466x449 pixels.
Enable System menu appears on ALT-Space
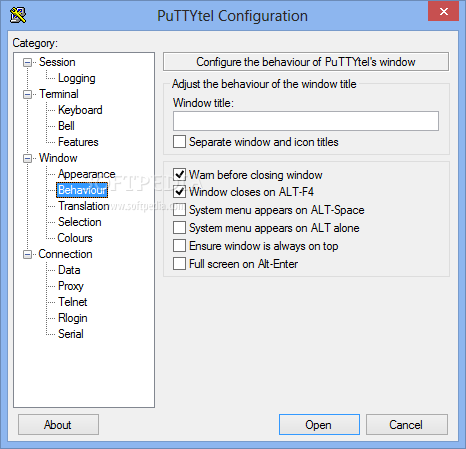click(179, 210)
